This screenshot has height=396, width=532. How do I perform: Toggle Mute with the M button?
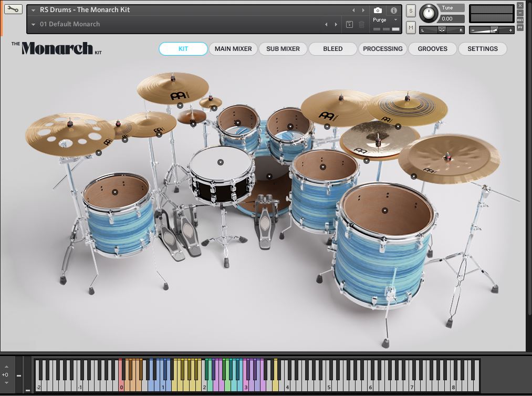click(411, 27)
